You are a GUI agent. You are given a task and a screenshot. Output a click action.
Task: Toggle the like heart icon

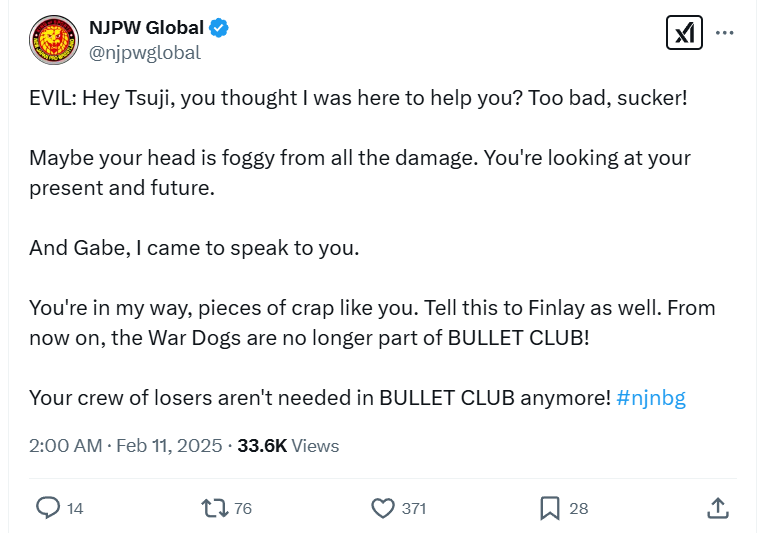pos(383,508)
